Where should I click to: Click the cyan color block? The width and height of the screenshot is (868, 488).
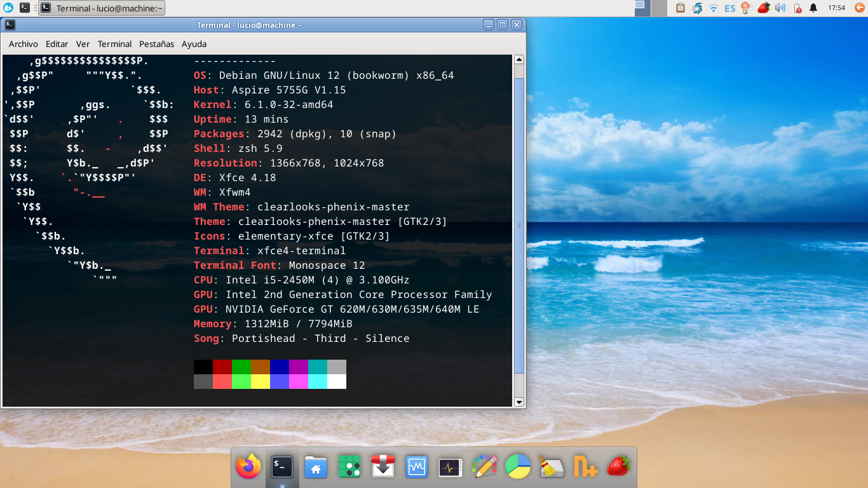[x=318, y=381]
